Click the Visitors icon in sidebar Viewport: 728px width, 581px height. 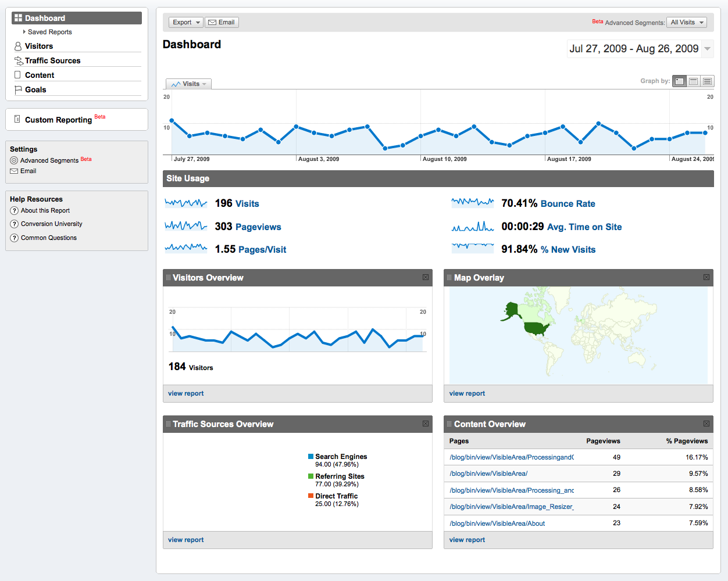(x=18, y=46)
